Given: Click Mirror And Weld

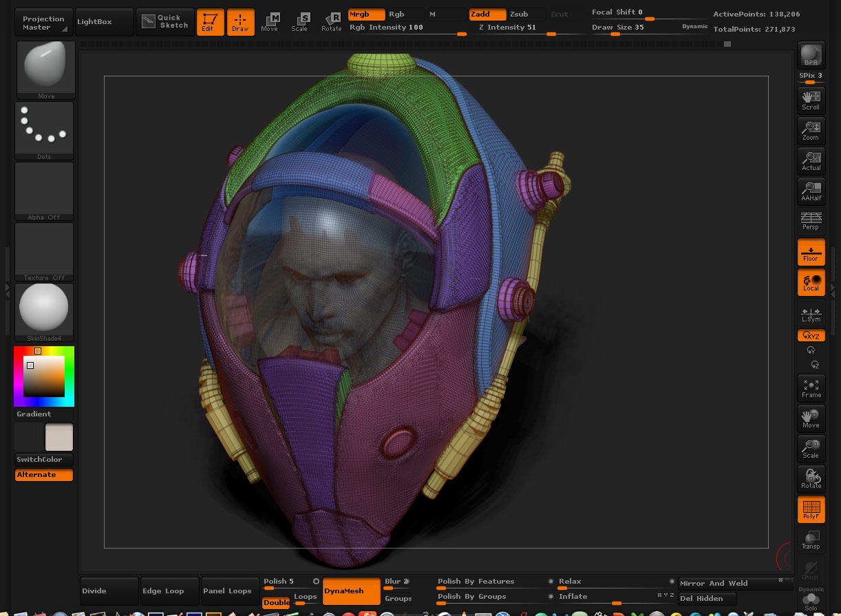Looking at the screenshot, I should tap(736, 584).
